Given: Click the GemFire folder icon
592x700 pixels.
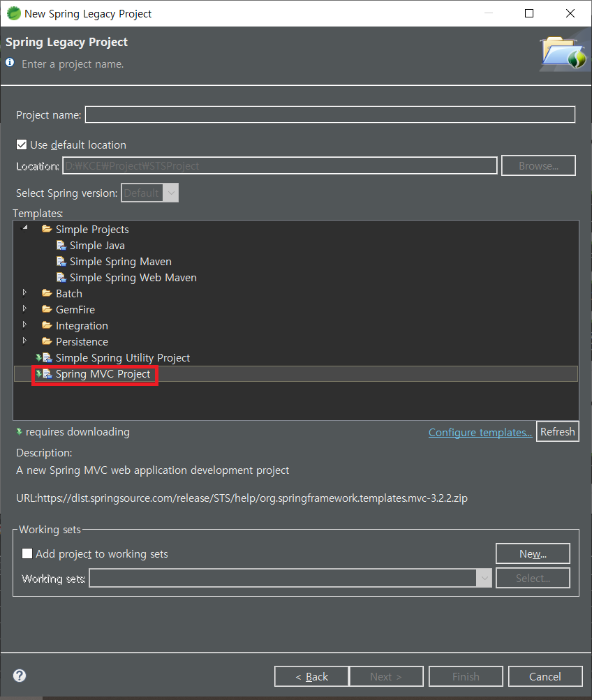Looking at the screenshot, I should [47, 309].
